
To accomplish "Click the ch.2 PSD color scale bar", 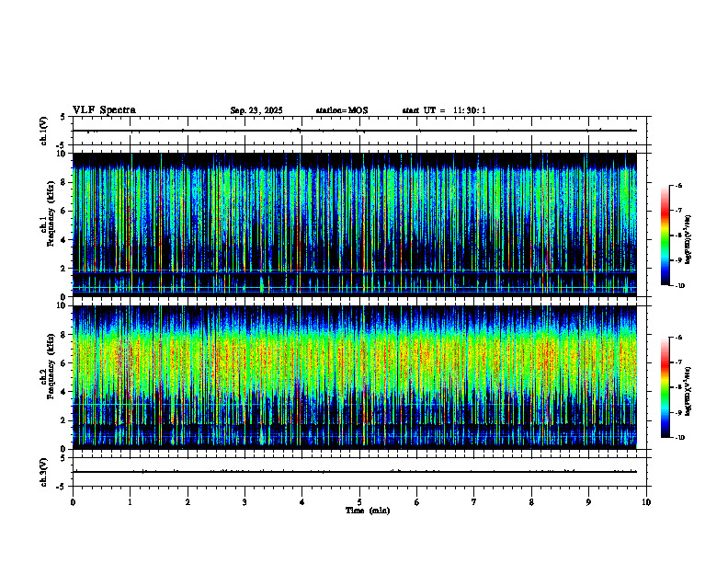I will tap(665, 387).
